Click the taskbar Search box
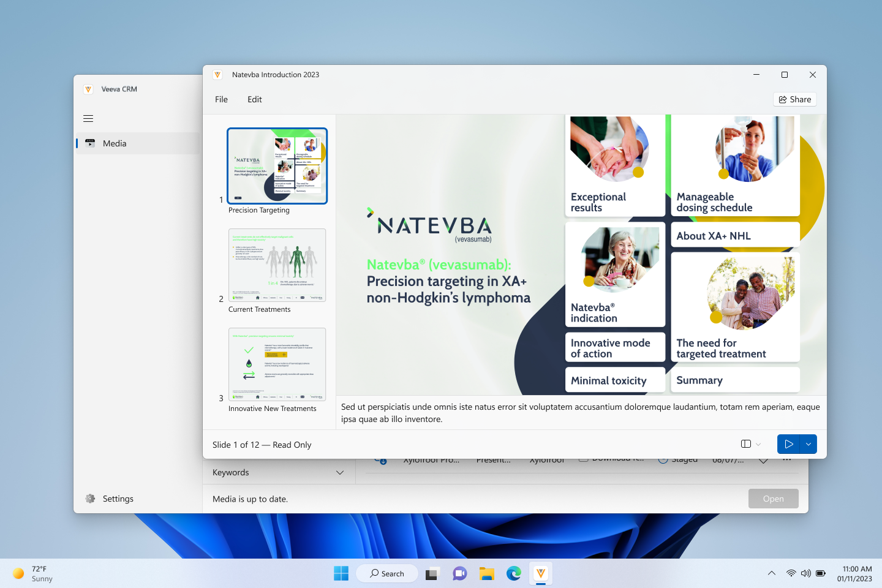 pos(387,573)
